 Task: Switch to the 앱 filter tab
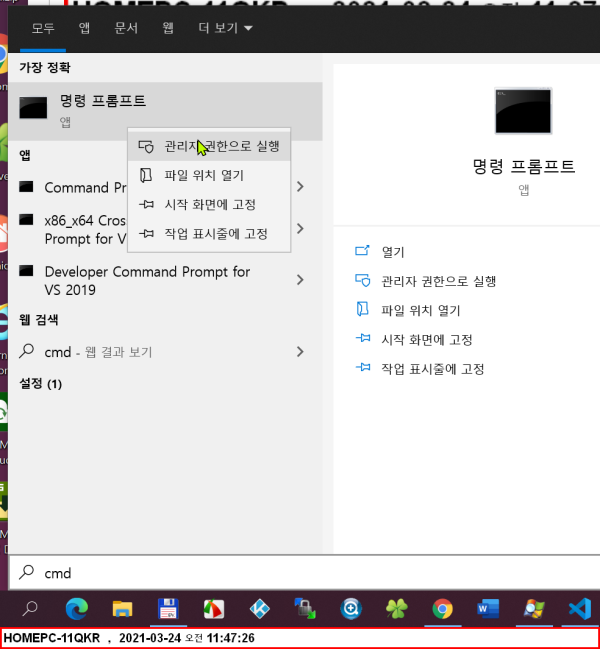tap(84, 28)
